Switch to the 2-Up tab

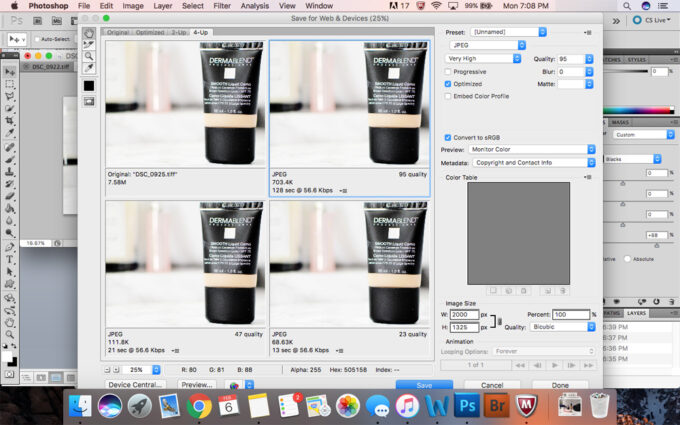click(179, 33)
